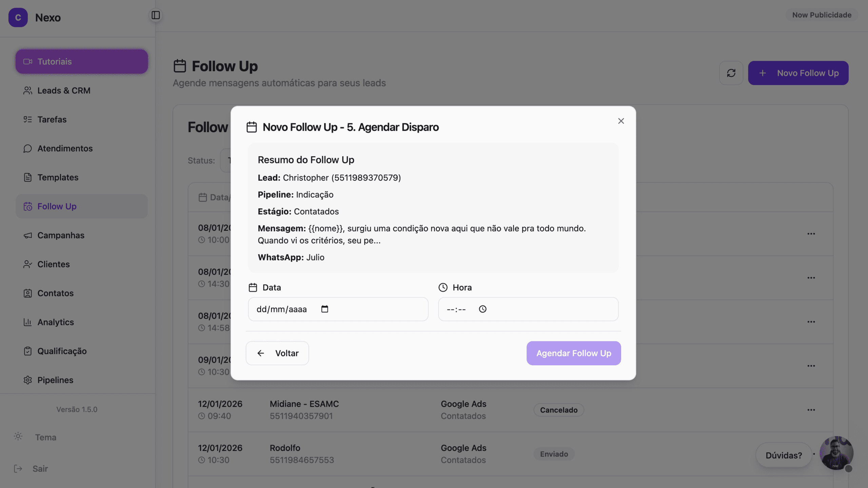Go to Leads & CRM
Image resolution: width=868 pixels, height=488 pixels.
[x=64, y=90]
